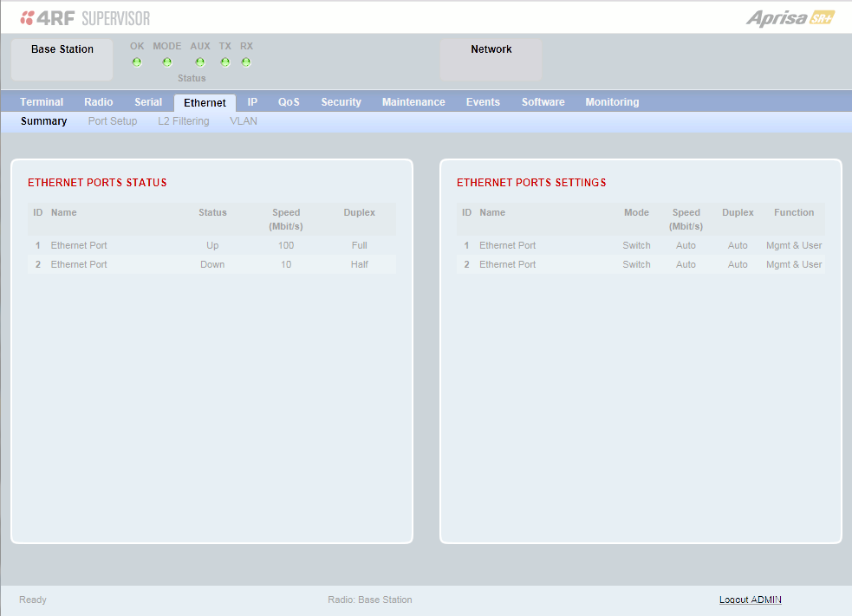Click the 'Ready' status bar text

(33, 600)
